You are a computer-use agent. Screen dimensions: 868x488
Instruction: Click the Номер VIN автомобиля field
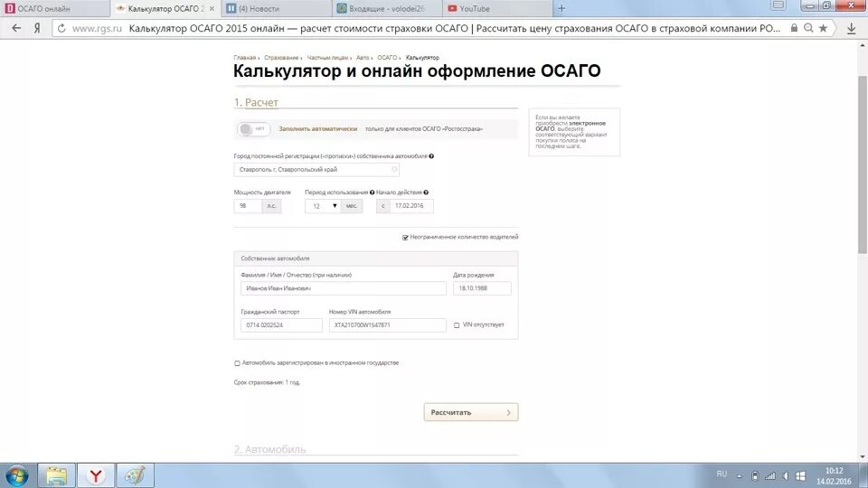click(x=388, y=325)
